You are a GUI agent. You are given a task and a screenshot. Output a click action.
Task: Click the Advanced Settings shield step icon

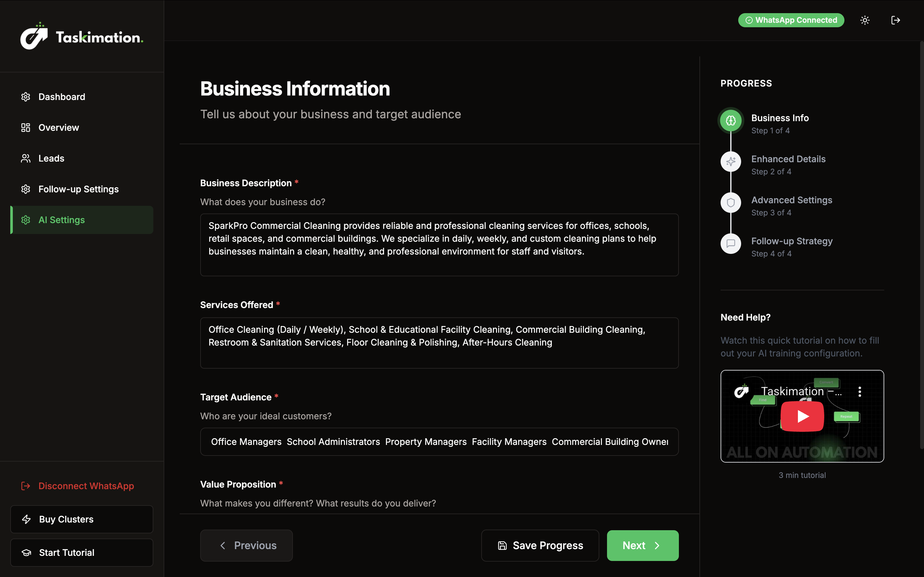[x=731, y=203]
